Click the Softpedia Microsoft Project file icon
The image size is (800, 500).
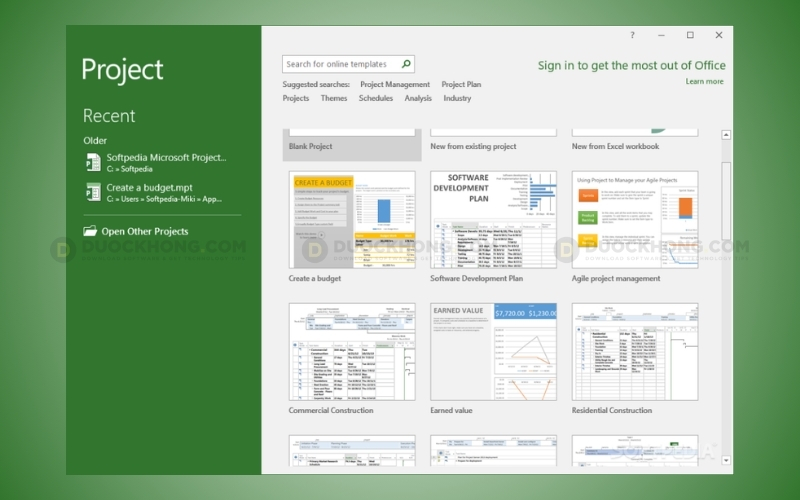tap(93, 162)
